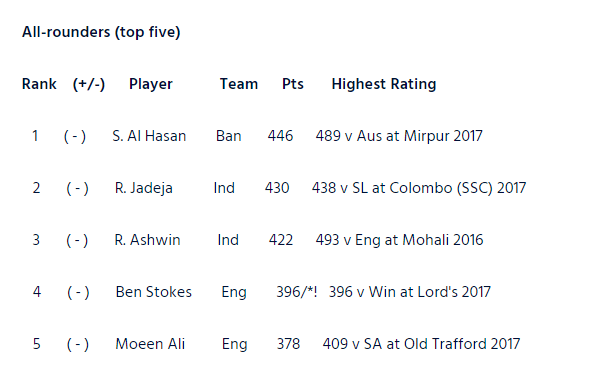The image size is (606, 373).
Task: Select player name S. Al Hasan
Action: click(149, 136)
